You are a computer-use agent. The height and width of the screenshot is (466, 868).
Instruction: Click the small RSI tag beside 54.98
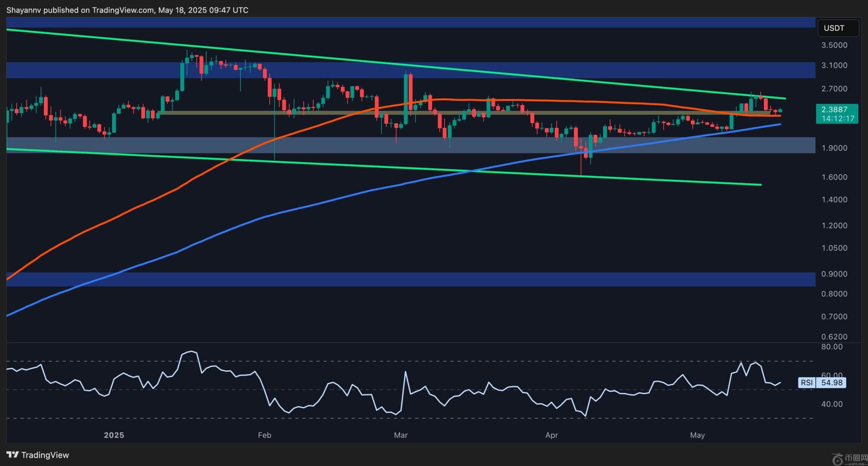coord(806,383)
